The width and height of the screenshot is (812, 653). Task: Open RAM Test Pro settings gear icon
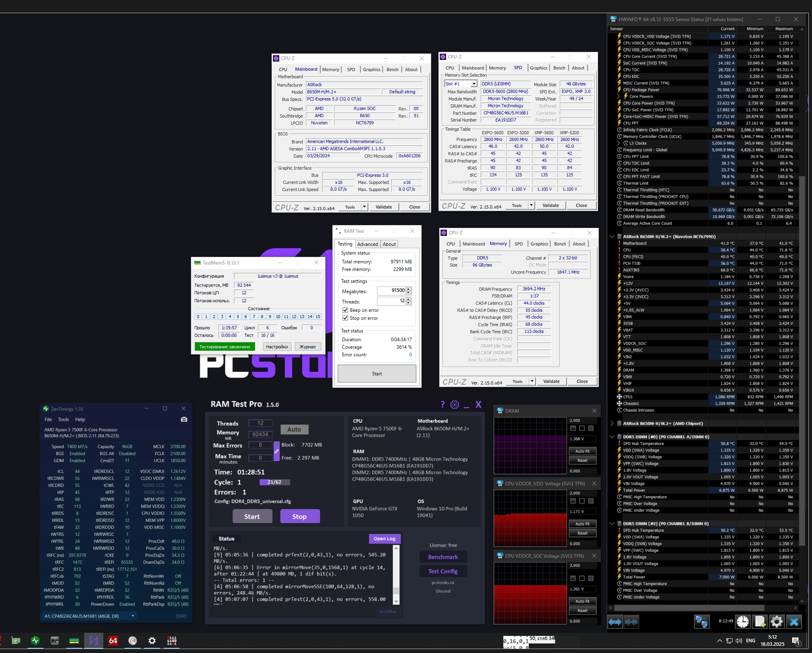pos(454,404)
